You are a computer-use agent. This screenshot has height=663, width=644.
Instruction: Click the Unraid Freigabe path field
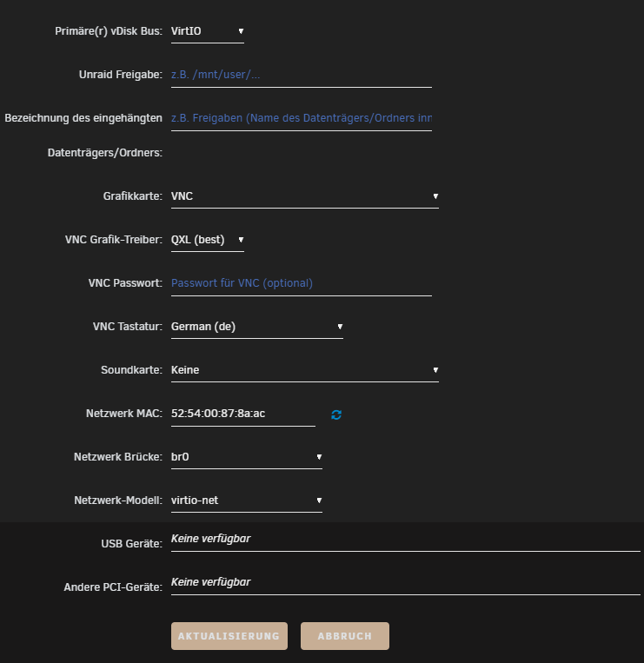click(x=301, y=75)
